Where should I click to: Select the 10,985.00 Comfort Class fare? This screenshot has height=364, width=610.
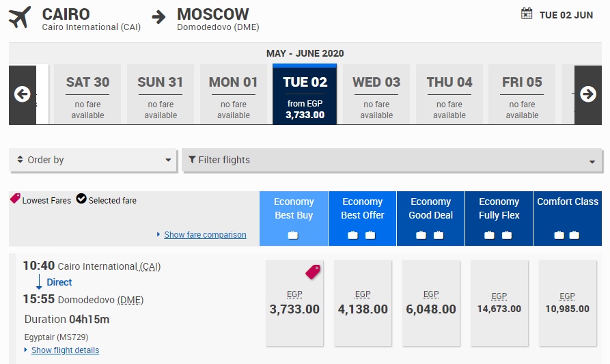click(x=568, y=303)
